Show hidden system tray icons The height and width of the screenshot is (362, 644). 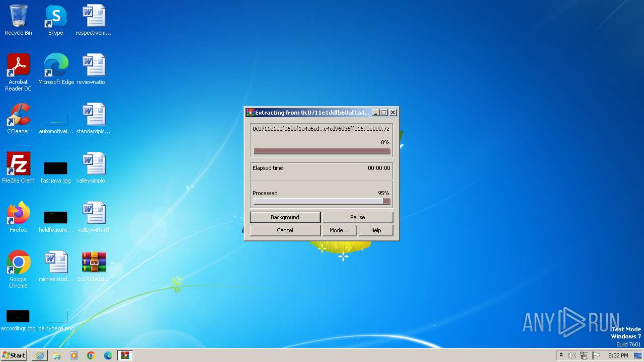pyautogui.click(x=561, y=355)
